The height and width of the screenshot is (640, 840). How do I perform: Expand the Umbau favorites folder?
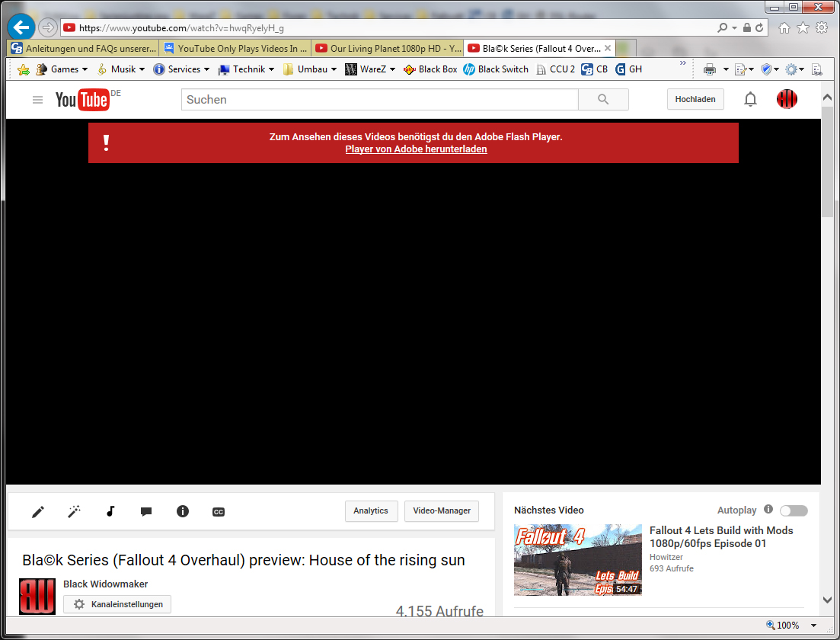[310, 69]
